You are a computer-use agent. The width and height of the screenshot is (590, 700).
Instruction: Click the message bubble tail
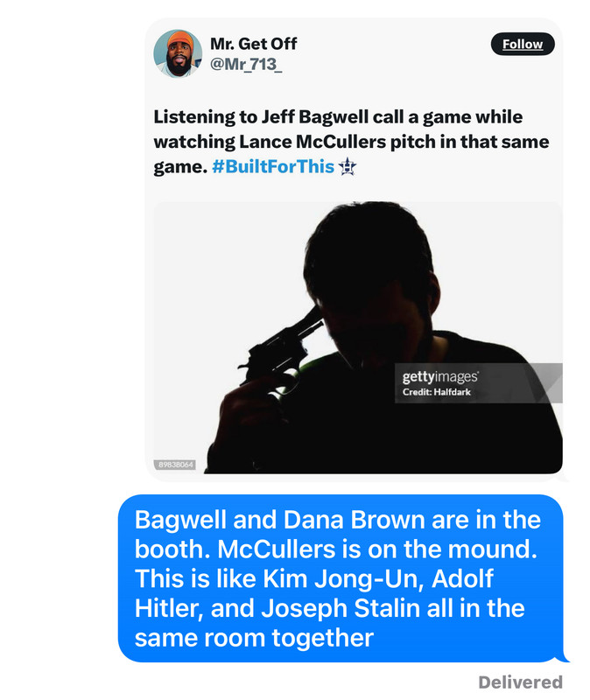tap(562, 657)
